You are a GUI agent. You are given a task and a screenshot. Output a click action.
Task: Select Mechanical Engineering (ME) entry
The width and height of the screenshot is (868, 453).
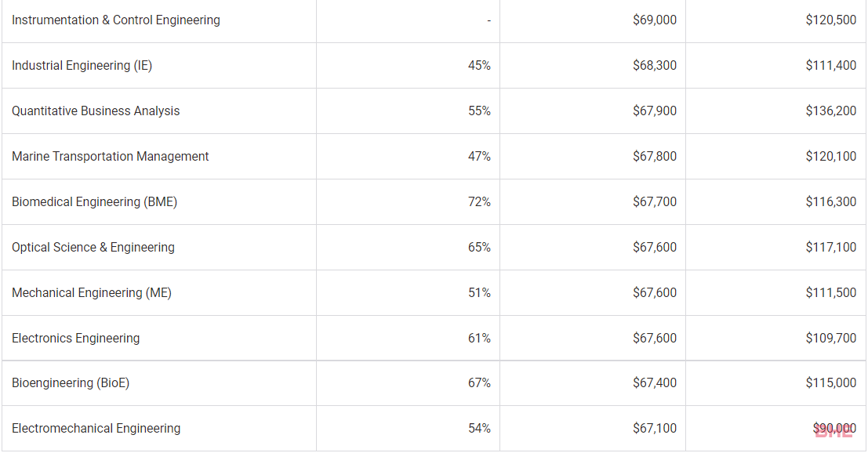(x=92, y=292)
